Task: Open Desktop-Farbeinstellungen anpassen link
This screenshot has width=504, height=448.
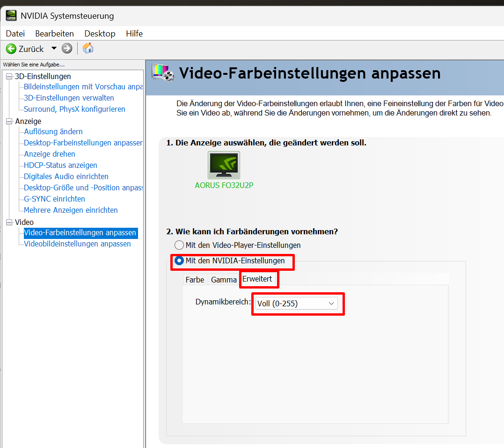Action: pos(83,143)
